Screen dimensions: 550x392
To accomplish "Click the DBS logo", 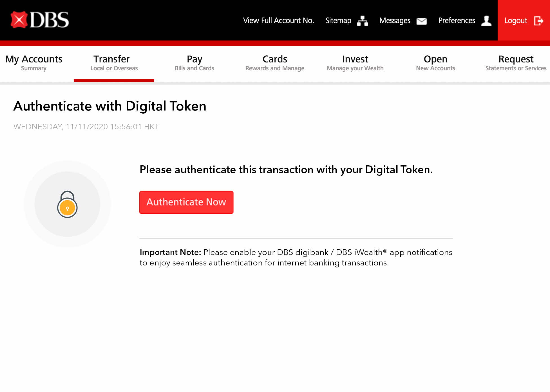I will pos(40,20).
